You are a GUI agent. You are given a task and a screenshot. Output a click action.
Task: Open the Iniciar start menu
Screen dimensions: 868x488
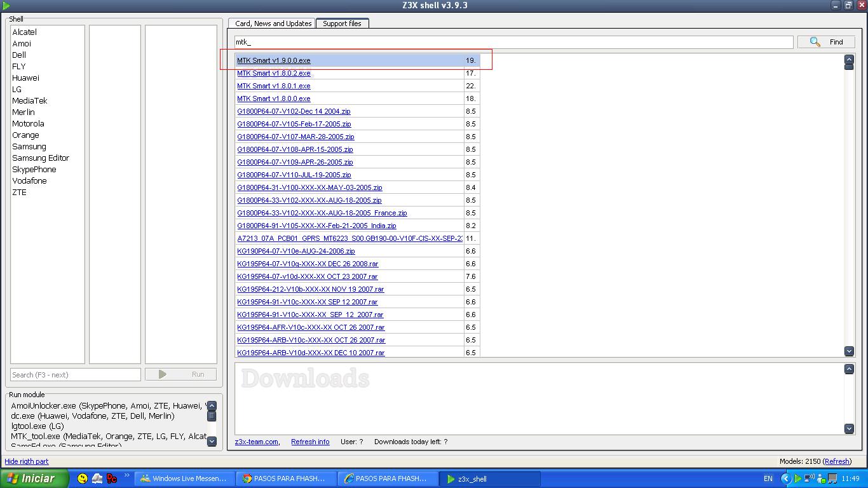click(x=34, y=478)
